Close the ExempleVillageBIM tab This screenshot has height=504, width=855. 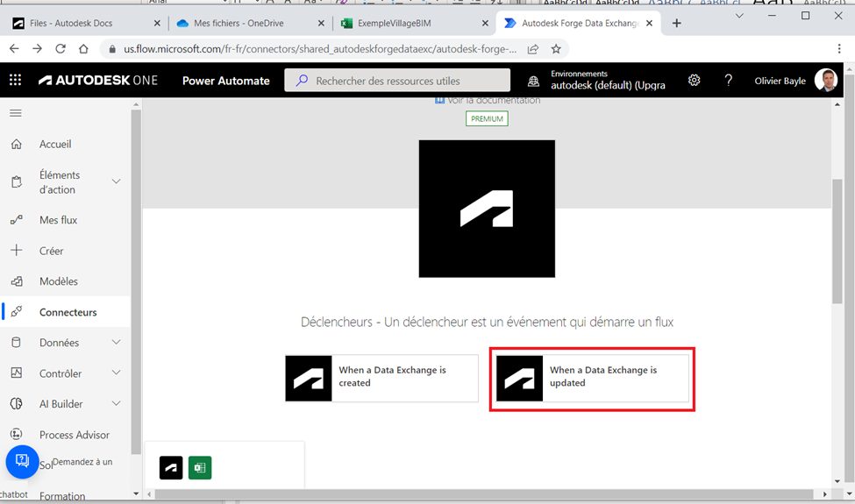(485, 23)
